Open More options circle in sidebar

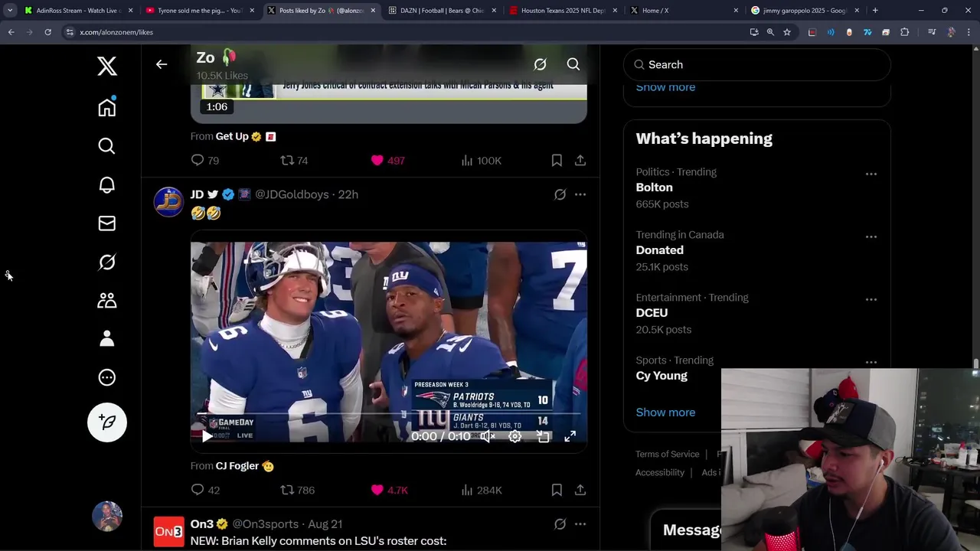click(107, 377)
